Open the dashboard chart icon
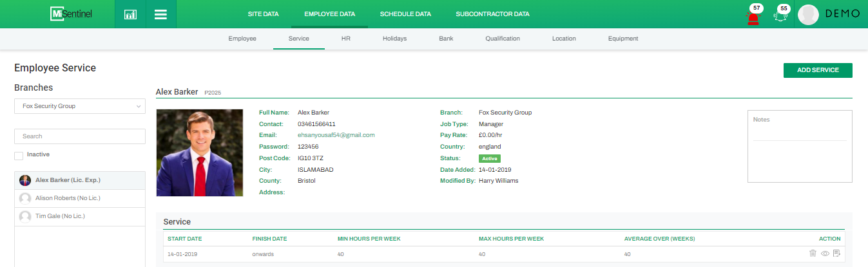 [x=130, y=14]
